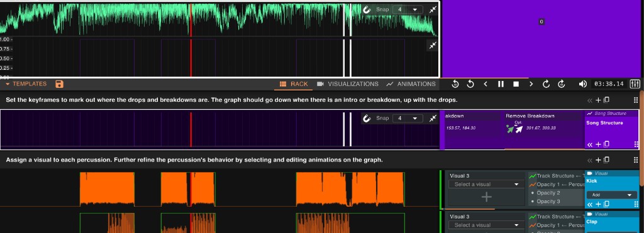Image resolution: width=644 pixels, height=233 pixels.
Task: Switch to the ANIMATIONS tab
Action: click(x=411, y=84)
